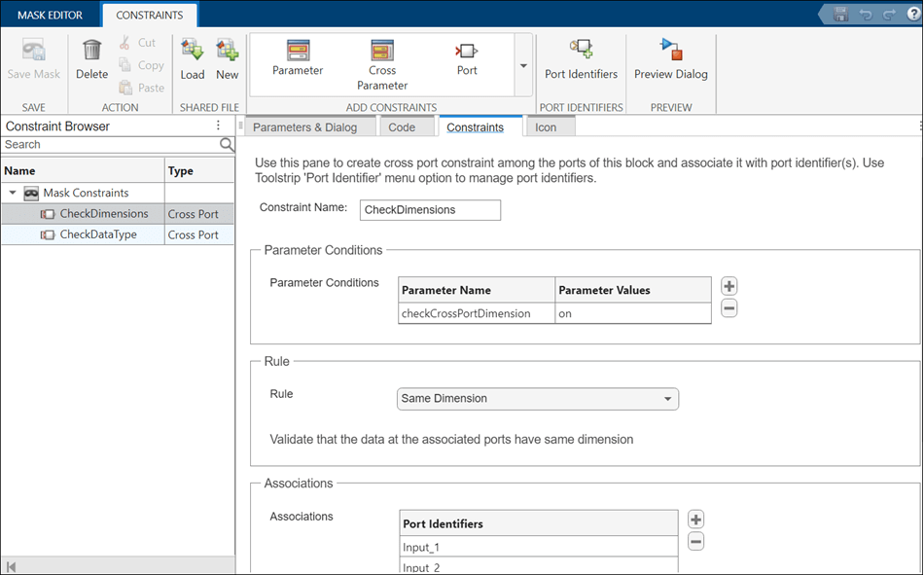Add a Parameter constraint
The width and height of the screenshot is (924, 575).
coord(298,57)
